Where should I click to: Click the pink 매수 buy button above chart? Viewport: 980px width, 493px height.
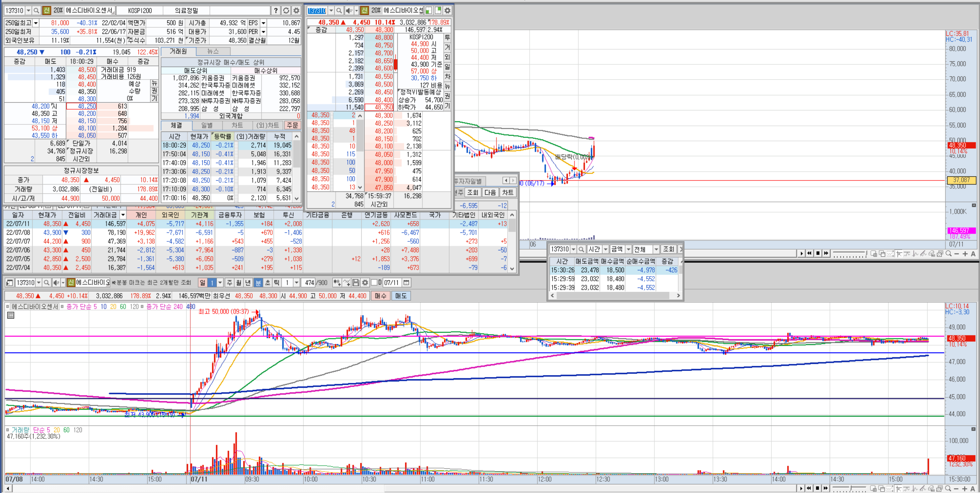pyautogui.click(x=381, y=296)
